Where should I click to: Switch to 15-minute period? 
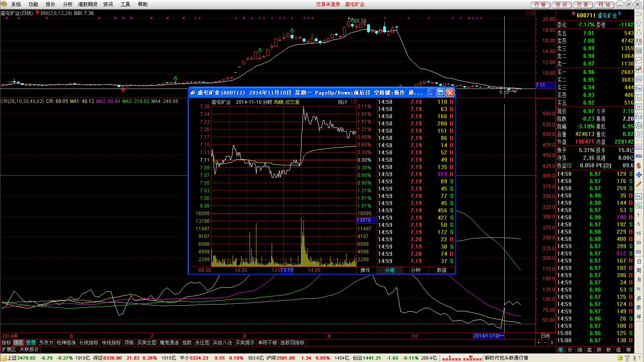(638, 233)
